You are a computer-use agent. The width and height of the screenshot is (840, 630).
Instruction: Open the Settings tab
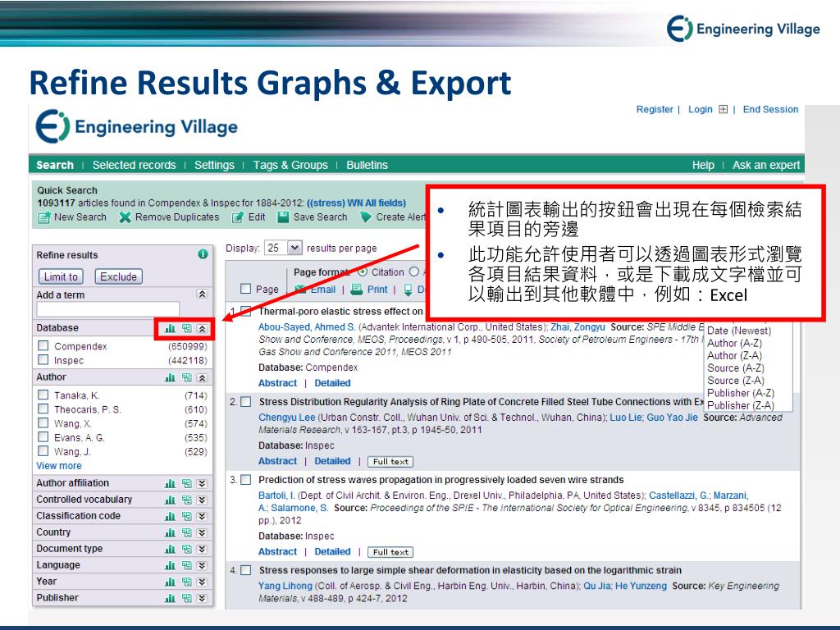click(214, 165)
